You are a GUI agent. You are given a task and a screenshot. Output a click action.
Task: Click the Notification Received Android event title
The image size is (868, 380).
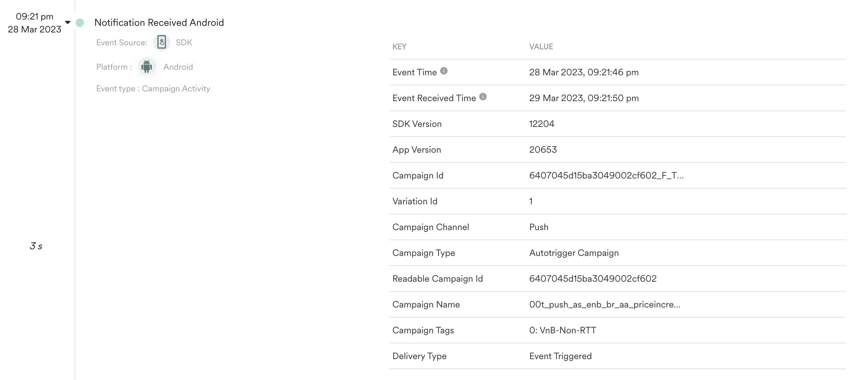click(x=159, y=23)
